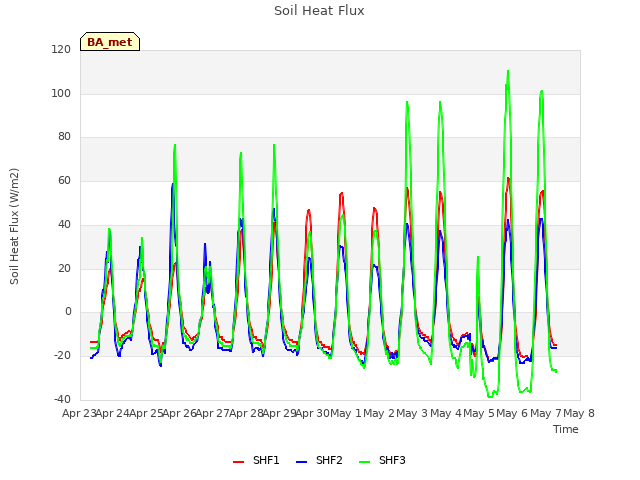Click the Apr 26 x-axis label
The height and width of the screenshot is (480, 640).
[x=180, y=413]
